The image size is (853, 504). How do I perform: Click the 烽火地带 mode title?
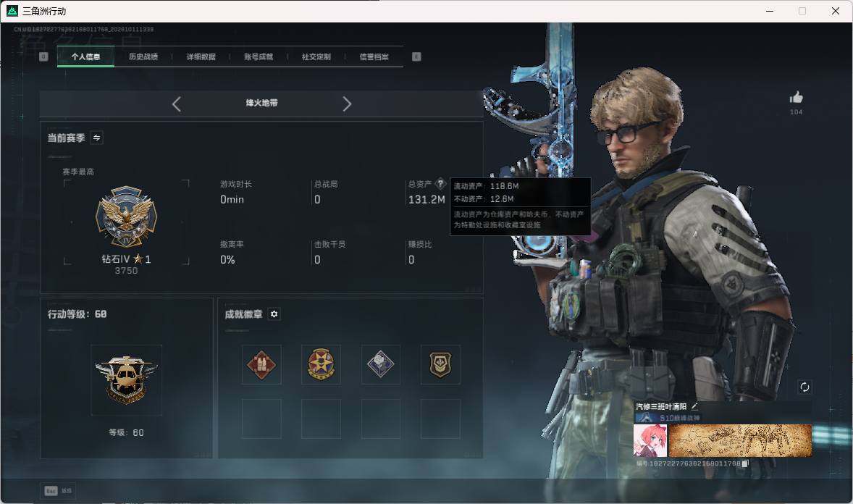(261, 103)
